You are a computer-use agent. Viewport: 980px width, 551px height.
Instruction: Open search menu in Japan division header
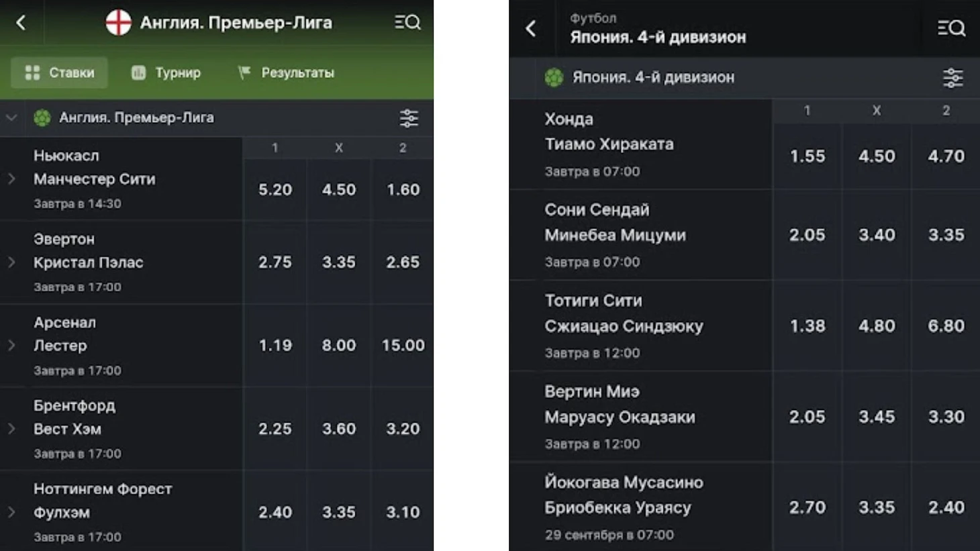click(951, 28)
